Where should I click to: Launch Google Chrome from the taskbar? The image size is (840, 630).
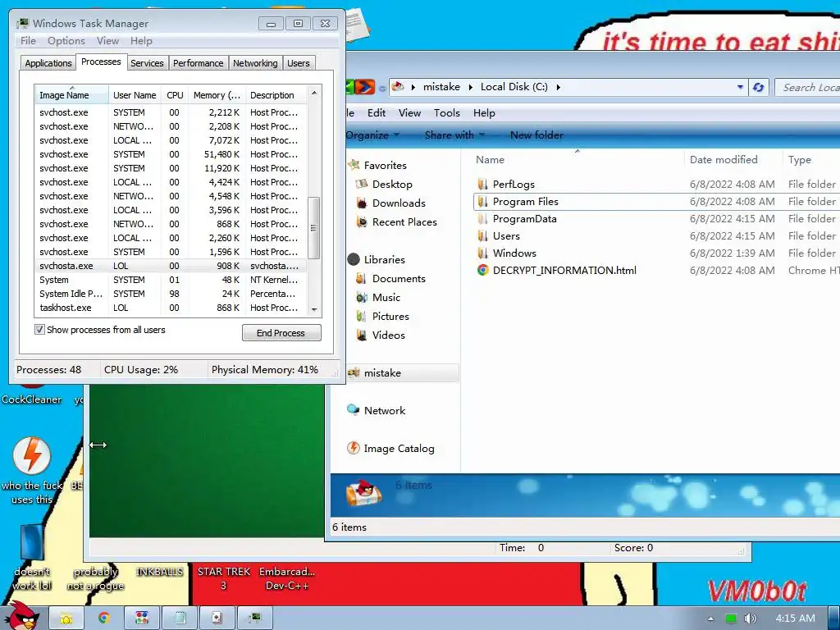[104, 619]
